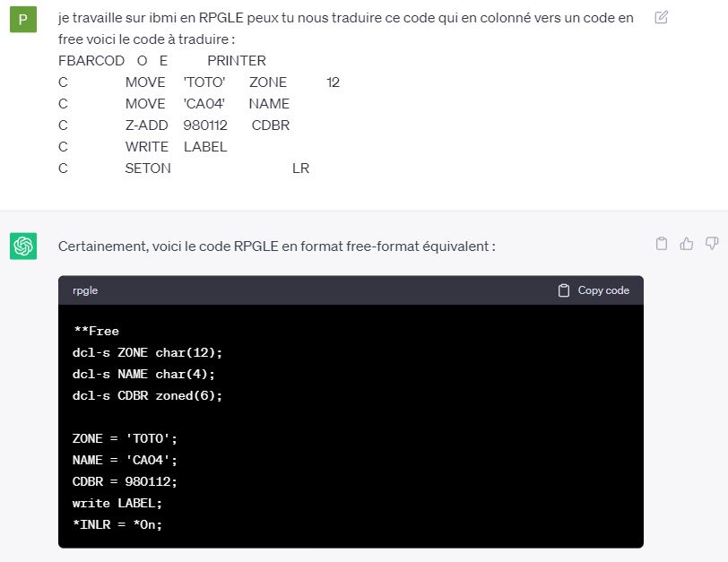Click the FBARCOD PRINTER line in prompt

pyautogui.click(x=162, y=61)
